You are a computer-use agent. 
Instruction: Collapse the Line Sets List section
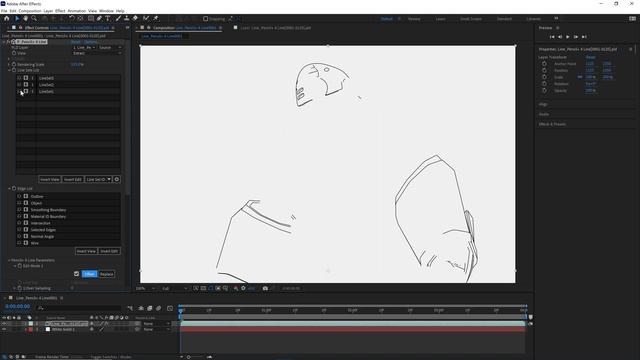pos(9,70)
